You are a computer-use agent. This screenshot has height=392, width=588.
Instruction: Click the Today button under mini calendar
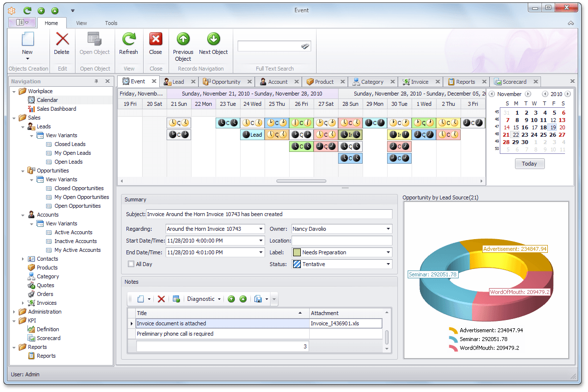click(x=529, y=164)
